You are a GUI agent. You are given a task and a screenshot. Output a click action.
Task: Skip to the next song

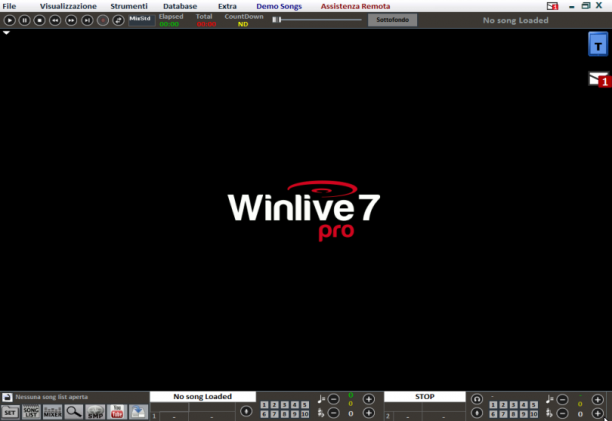pyautogui.click(x=87, y=20)
